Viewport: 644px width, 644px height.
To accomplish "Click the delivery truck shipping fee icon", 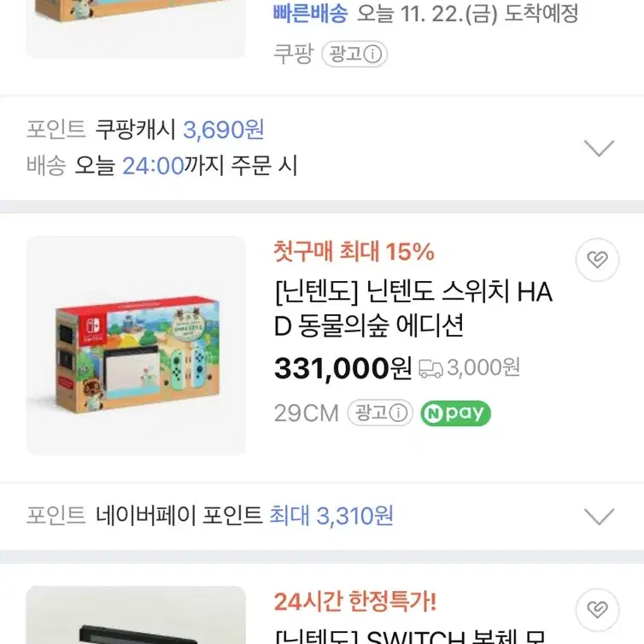I will tap(430, 368).
